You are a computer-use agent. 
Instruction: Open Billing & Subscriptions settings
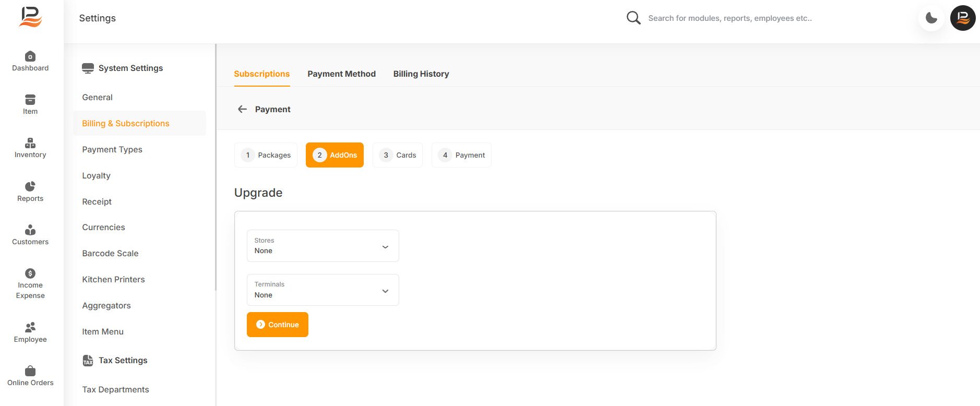(139, 123)
